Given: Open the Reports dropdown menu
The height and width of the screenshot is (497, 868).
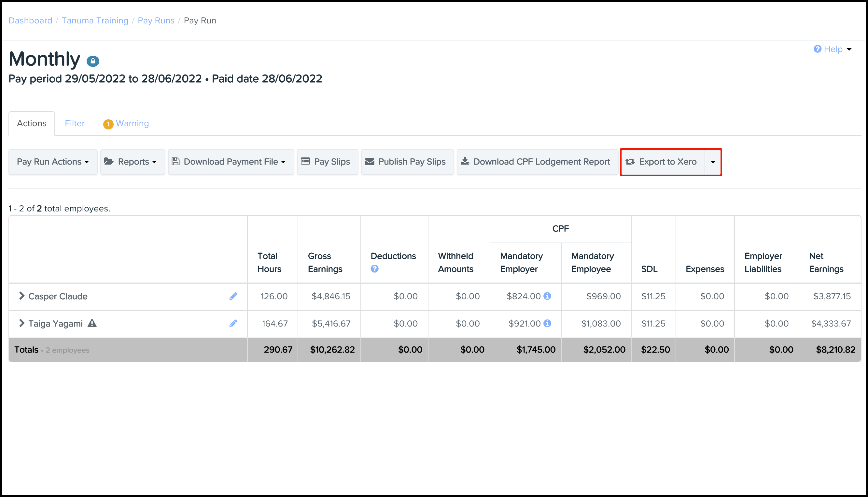Looking at the screenshot, I should coord(133,162).
